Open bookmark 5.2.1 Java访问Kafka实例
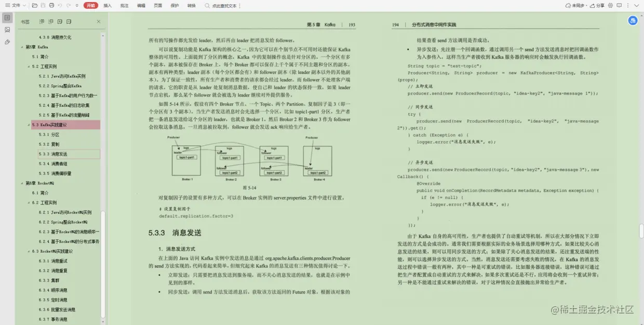Image resolution: width=644 pixels, height=325 pixels. tap(62, 76)
